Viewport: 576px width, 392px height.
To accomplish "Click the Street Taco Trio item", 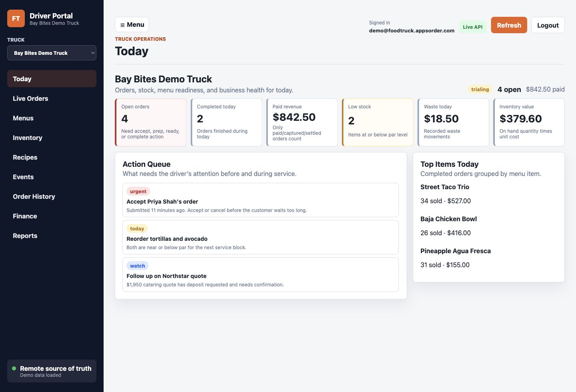I will pyautogui.click(x=444, y=187).
